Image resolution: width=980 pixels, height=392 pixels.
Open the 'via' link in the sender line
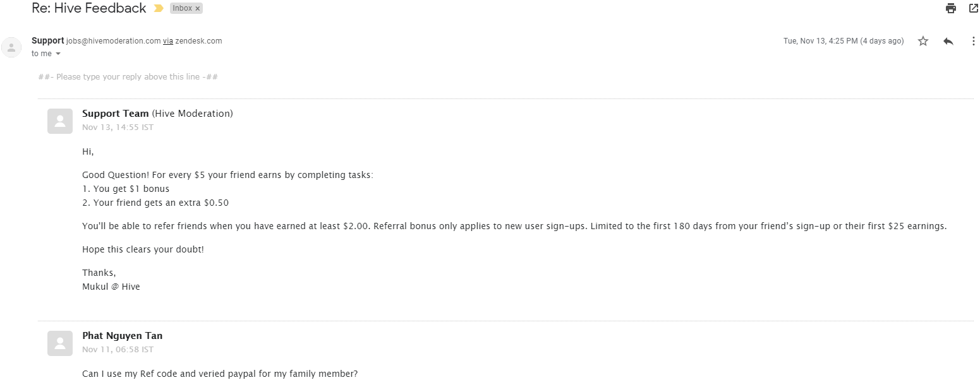pyautogui.click(x=168, y=41)
